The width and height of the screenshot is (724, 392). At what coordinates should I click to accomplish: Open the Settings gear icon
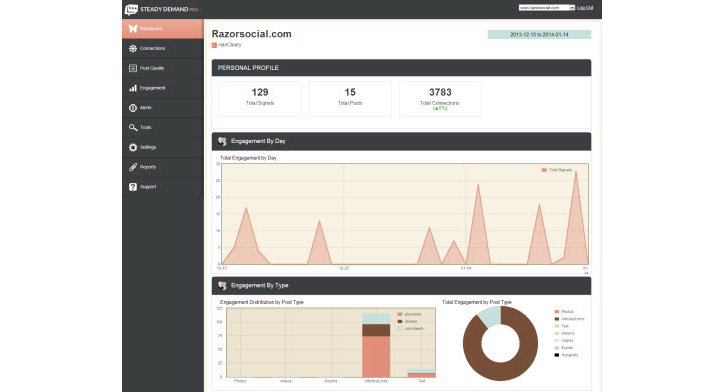[133, 147]
